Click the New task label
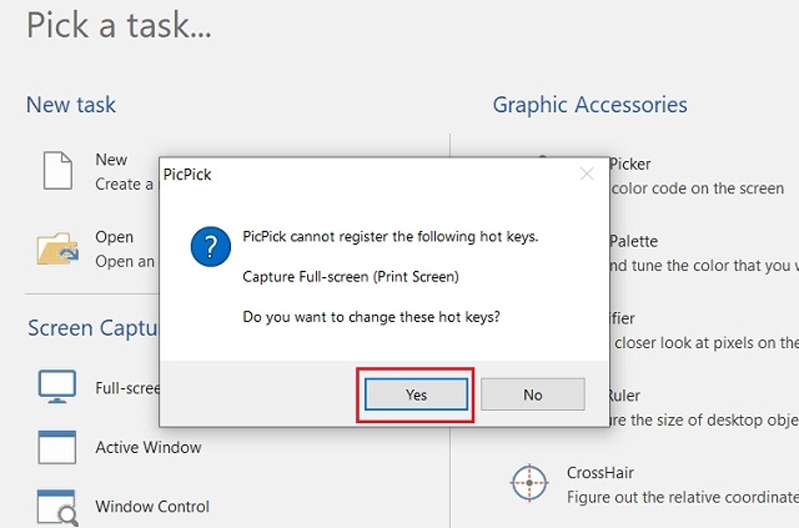This screenshot has height=528, width=799. click(111, 160)
